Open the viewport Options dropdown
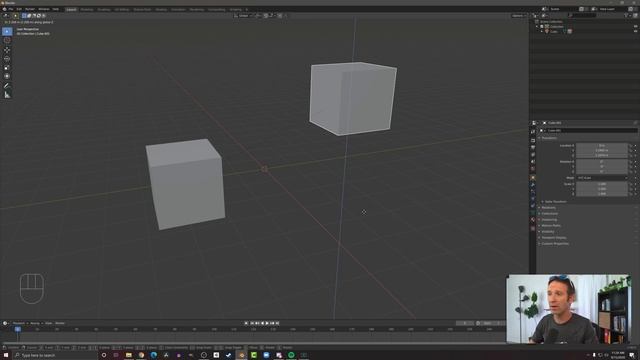 pyautogui.click(x=519, y=16)
